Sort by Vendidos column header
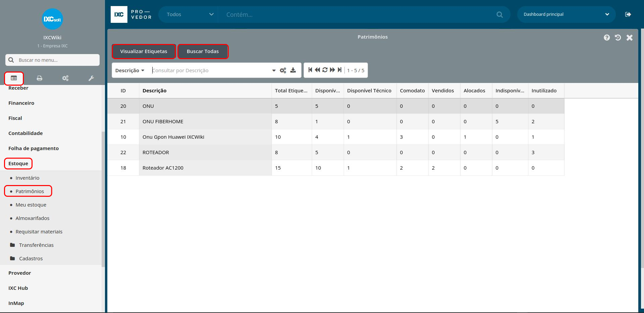 (x=444, y=91)
